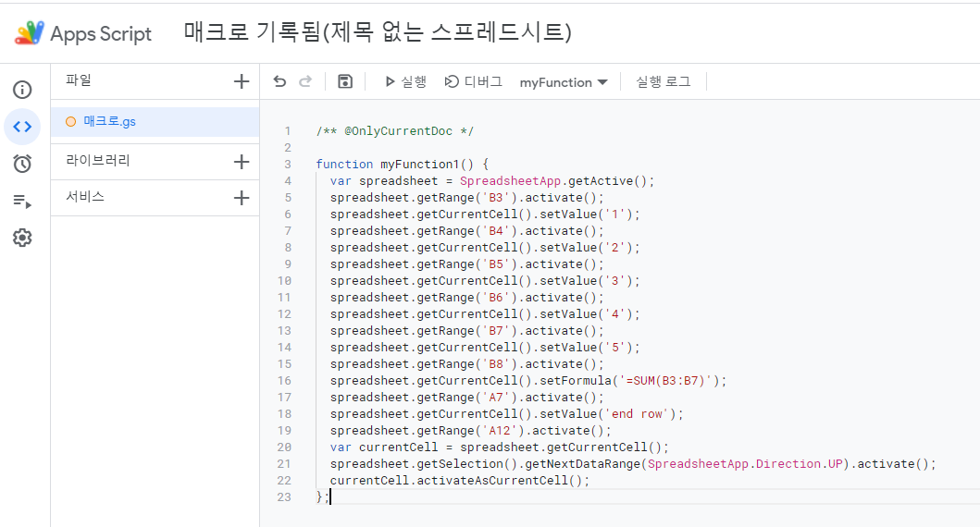Click the setValue('3') code line

click(x=485, y=281)
